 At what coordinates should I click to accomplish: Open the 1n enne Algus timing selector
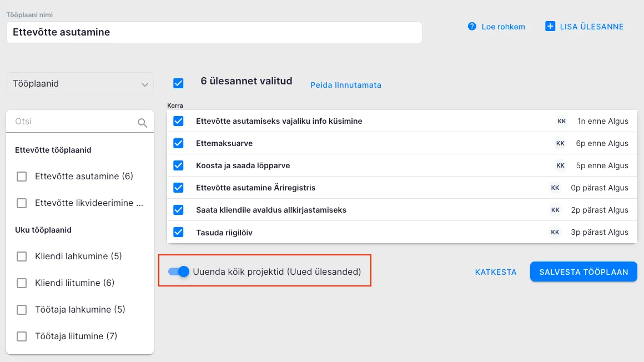[602, 121]
